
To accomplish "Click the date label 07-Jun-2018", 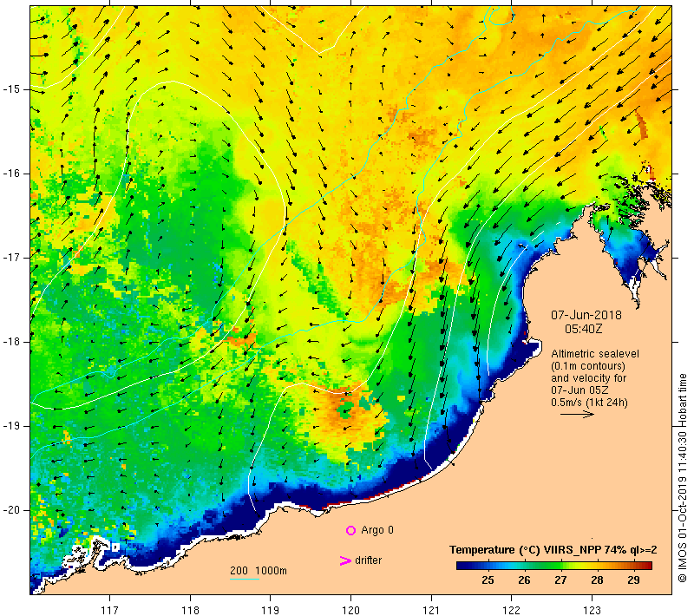I will coord(586,315).
